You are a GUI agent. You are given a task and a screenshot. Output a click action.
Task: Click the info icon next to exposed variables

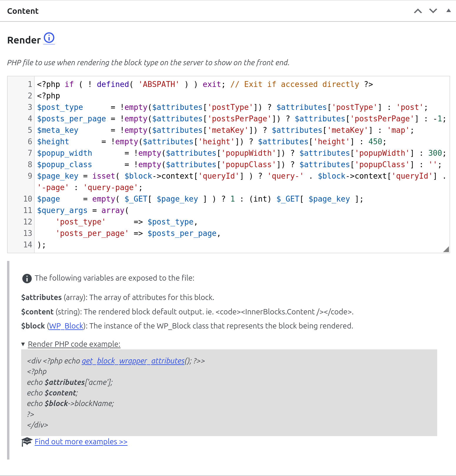coord(27,278)
